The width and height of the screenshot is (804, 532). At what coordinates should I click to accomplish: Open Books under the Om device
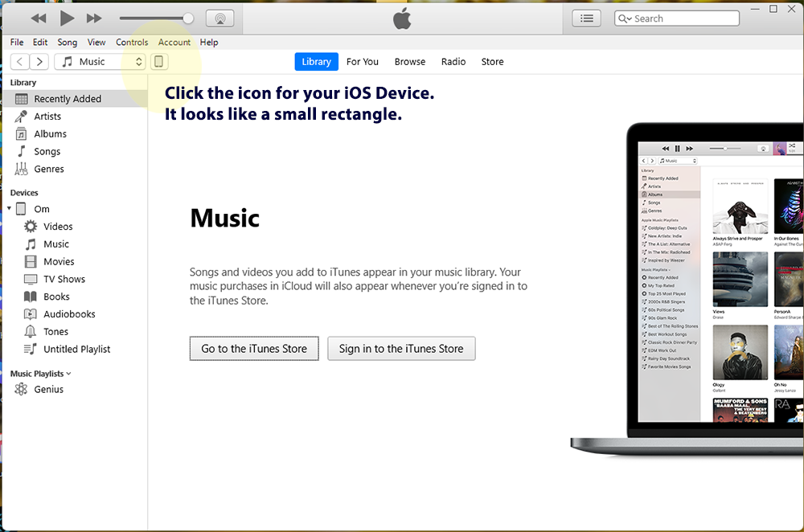tap(76, 297)
